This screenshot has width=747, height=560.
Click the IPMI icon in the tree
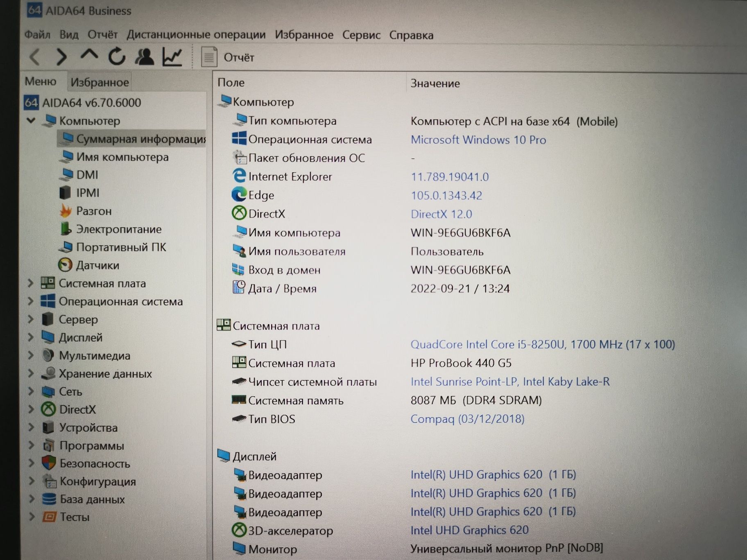65,193
